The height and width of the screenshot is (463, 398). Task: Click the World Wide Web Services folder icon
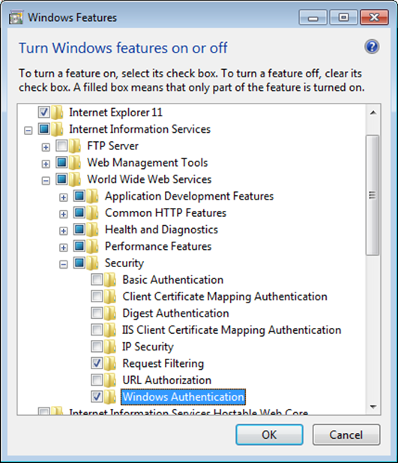[75, 179]
